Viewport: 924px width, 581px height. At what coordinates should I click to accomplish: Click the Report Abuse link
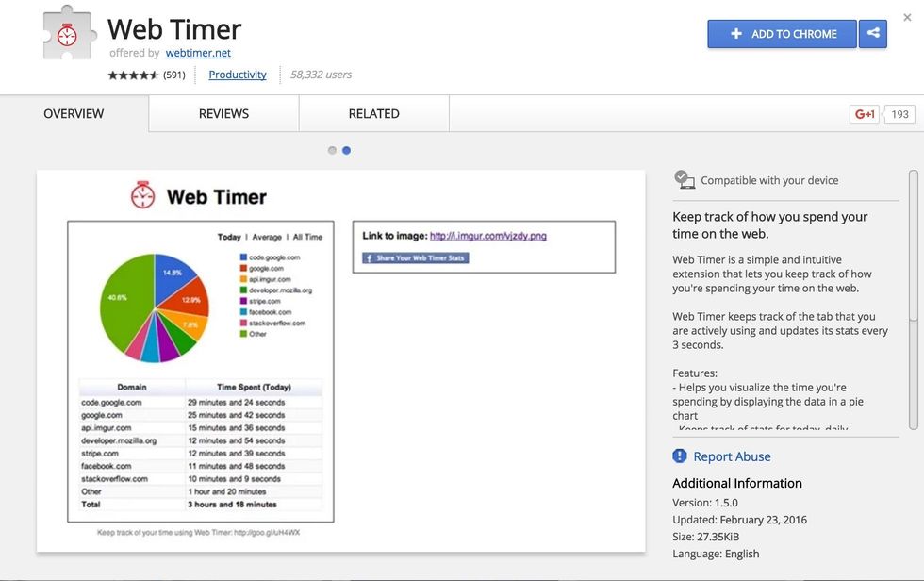pyautogui.click(x=732, y=456)
